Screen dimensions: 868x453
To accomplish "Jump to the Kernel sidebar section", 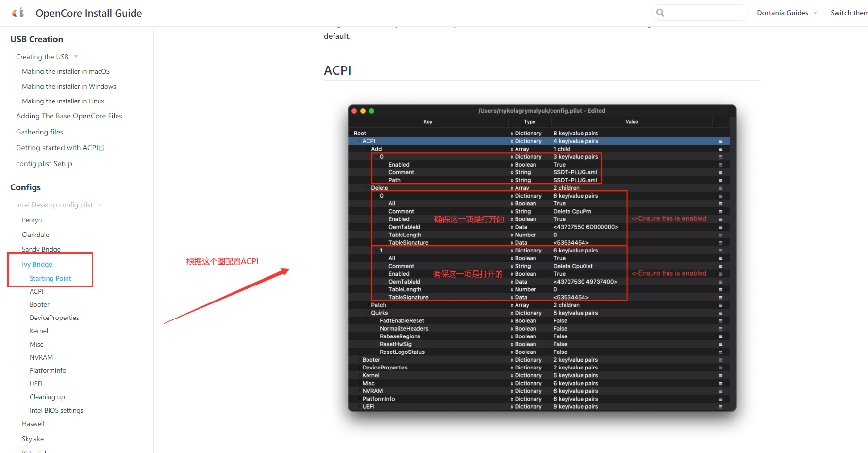I will 39,331.
